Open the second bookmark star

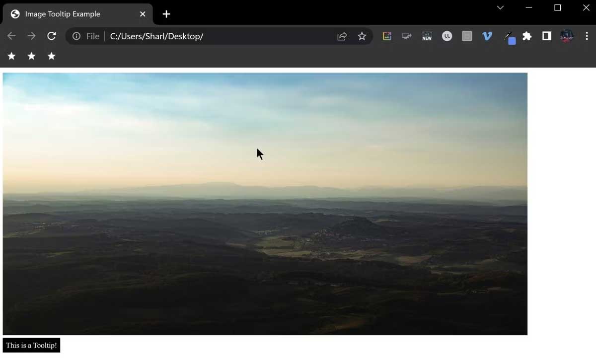pyautogui.click(x=31, y=56)
